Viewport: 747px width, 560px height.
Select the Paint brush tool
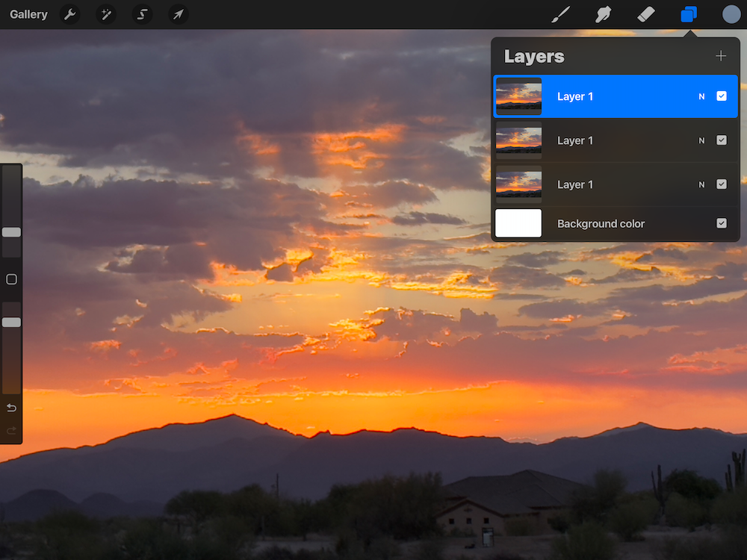(x=560, y=14)
